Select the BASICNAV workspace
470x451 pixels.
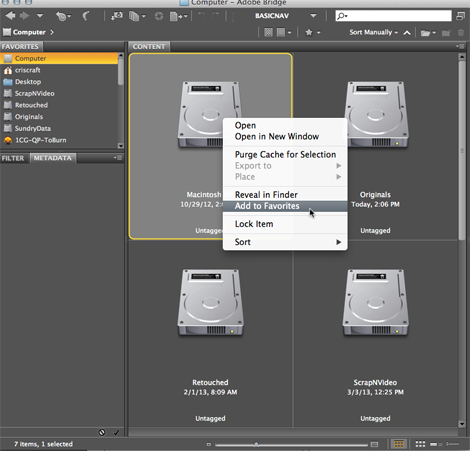(x=272, y=16)
